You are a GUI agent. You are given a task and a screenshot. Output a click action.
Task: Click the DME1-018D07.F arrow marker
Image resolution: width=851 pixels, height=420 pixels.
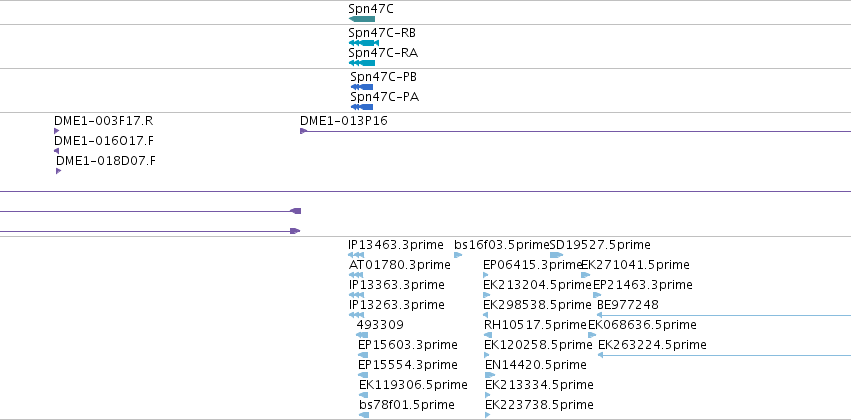tap(59, 171)
